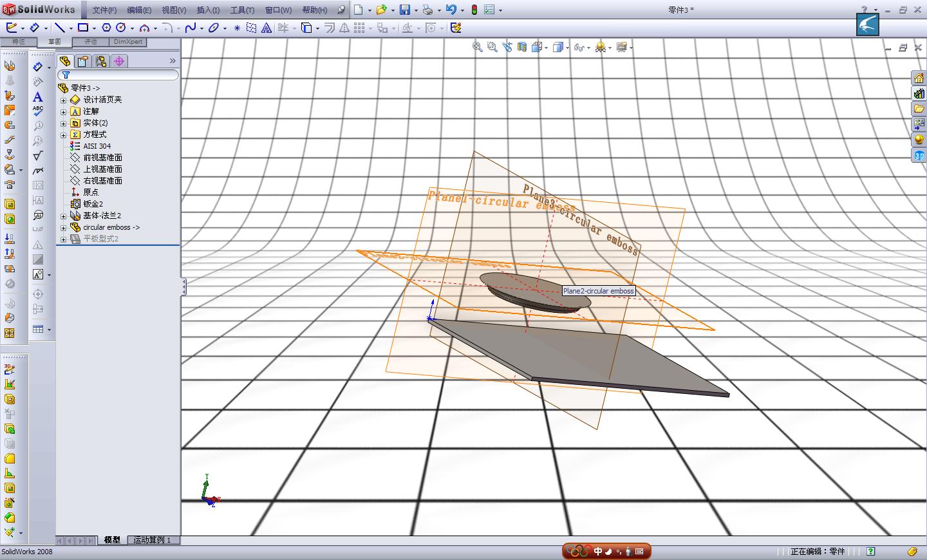The image size is (927, 560).
Task: Switch to the 运动算例 1 tab
Action: click(152, 540)
